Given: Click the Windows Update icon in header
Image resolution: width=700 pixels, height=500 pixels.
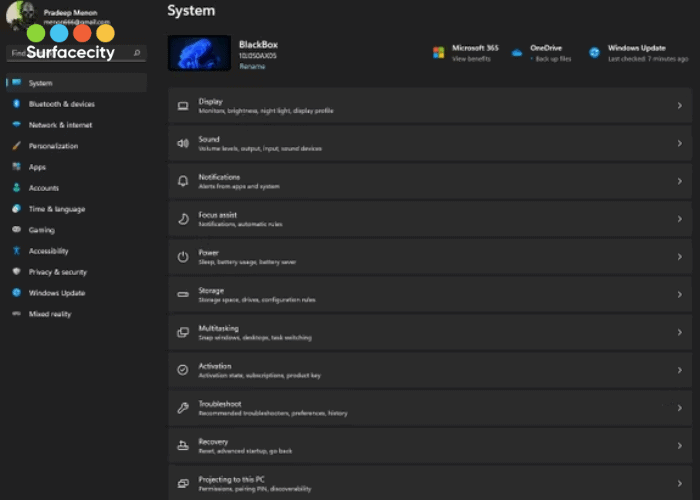Looking at the screenshot, I should tap(594, 52).
